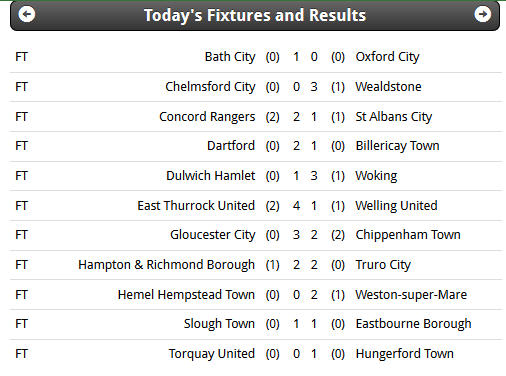This screenshot has width=506, height=376.
Task: Select Hampton & Richmond Borough team
Action: 166,265
